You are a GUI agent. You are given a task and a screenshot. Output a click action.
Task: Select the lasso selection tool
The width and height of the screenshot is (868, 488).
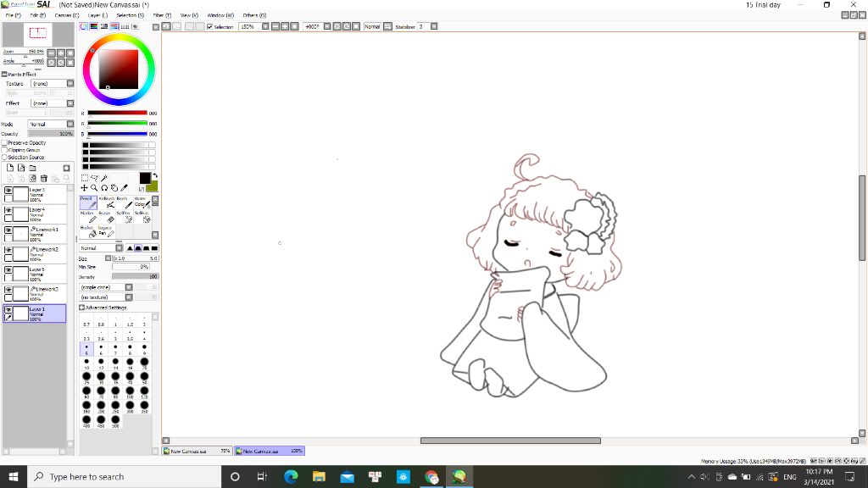pos(95,178)
